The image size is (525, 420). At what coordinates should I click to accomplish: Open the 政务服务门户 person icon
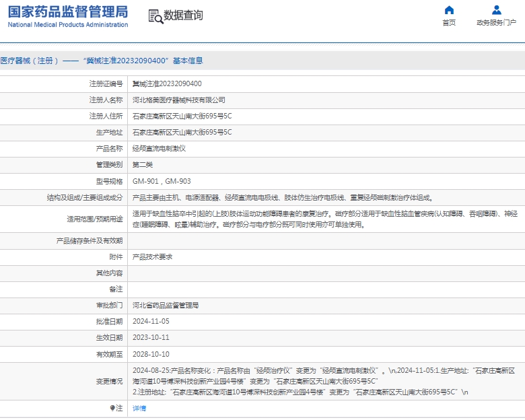497,10
